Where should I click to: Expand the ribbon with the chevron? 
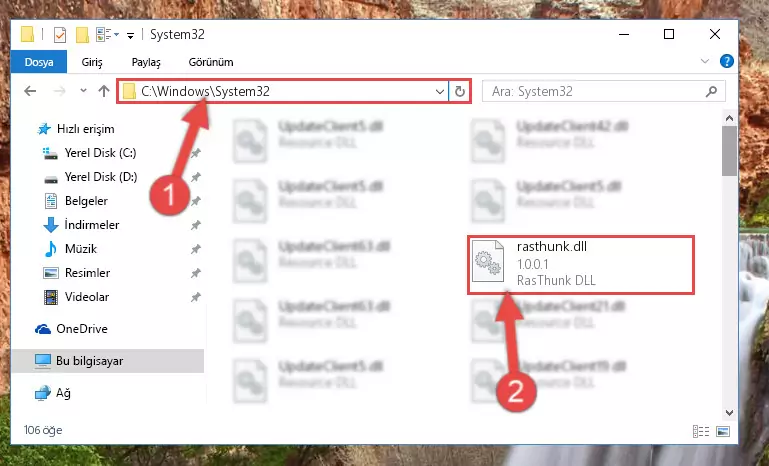pyautogui.click(x=705, y=61)
